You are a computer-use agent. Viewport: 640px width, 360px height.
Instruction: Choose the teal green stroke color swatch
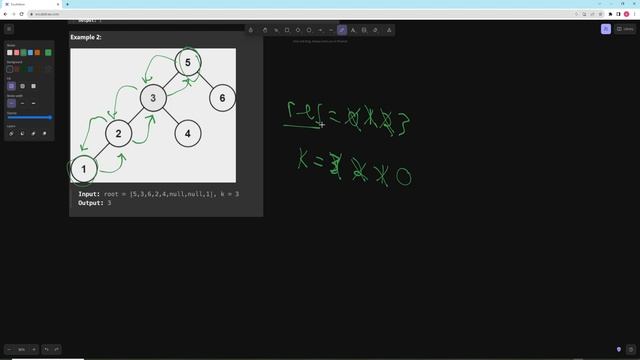pos(24,53)
